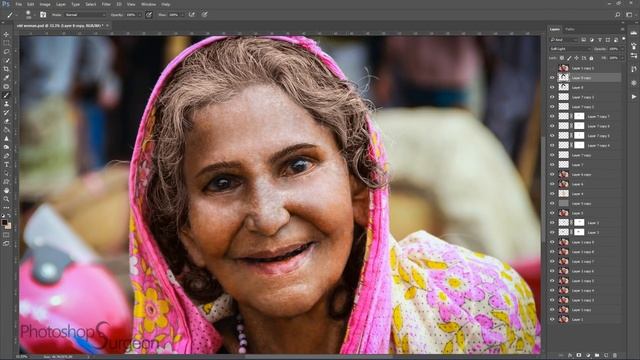Hide bottom Layer 1 with eye icon
The image size is (640, 360).
pyautogui.click(x=552, y=319)
